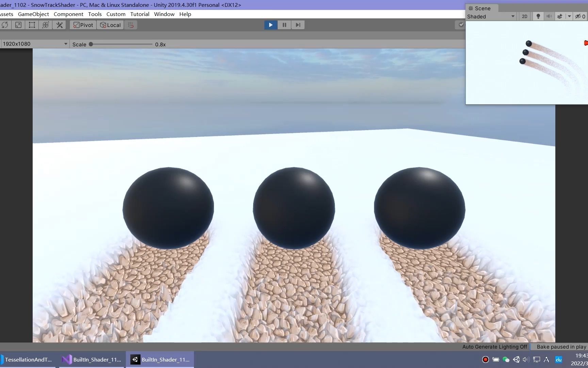Open the 1920x1080 aspect ratio dropdown
The height and width of the screenshot is (368, 588).
pyautogui.click(x=34, y=44)
